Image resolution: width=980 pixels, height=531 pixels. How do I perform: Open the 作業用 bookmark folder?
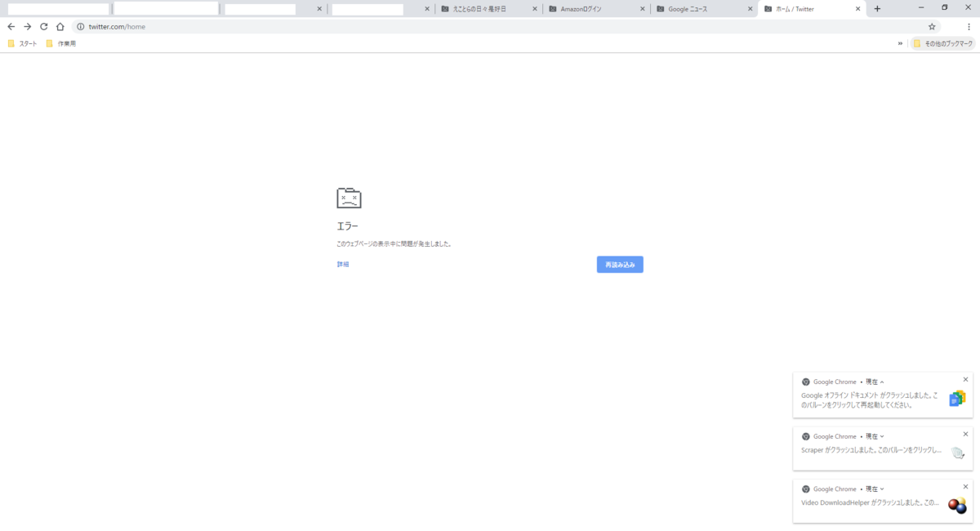coord(61,43)
